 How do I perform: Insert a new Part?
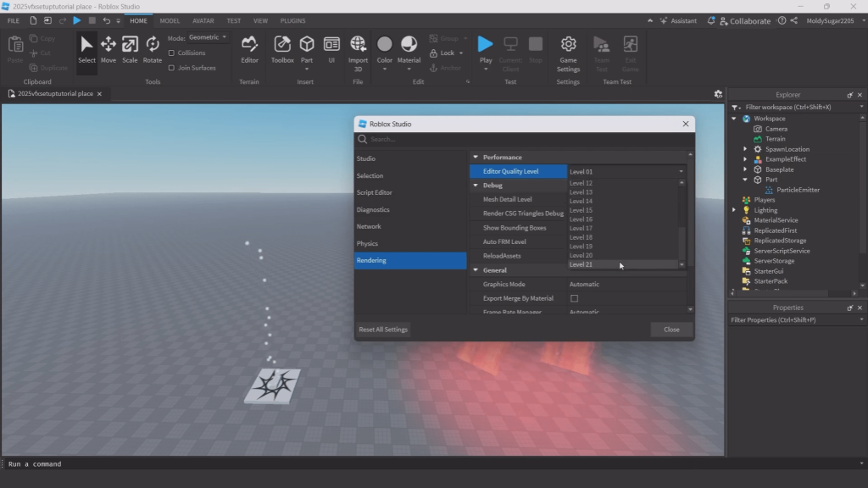307,50
